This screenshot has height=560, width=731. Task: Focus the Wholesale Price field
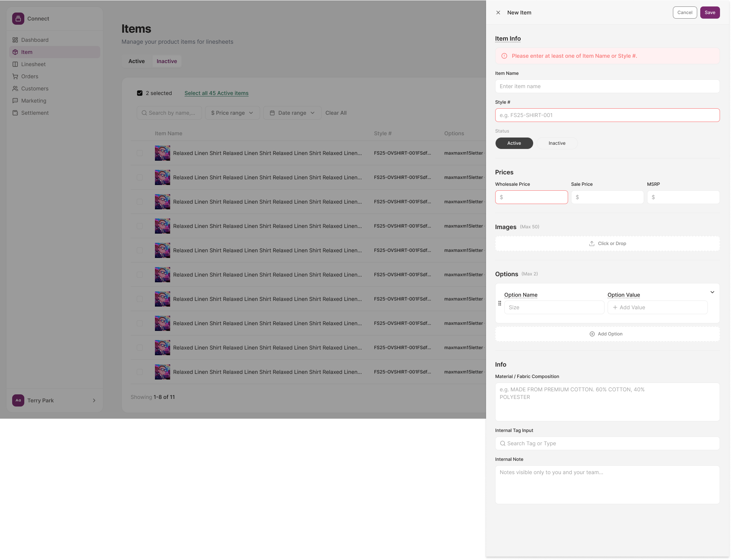click(531, 197)
